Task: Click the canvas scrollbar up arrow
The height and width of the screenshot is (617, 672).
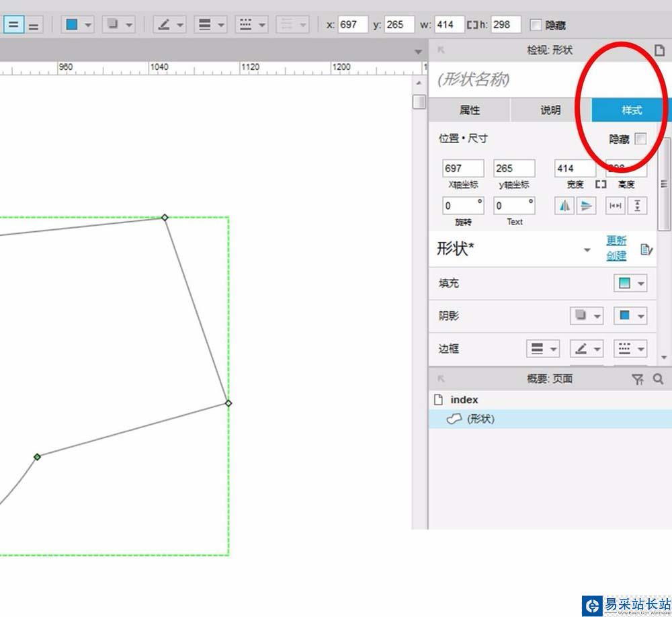Action: pyautogui.click(x=419, y=83)
